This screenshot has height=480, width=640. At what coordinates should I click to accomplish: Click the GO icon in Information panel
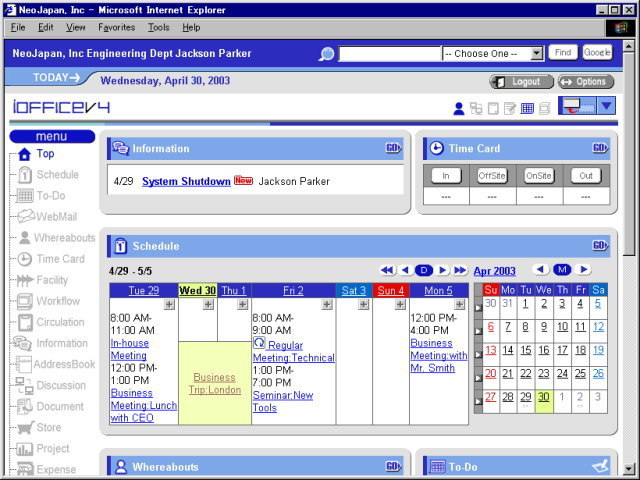(393, 148)
